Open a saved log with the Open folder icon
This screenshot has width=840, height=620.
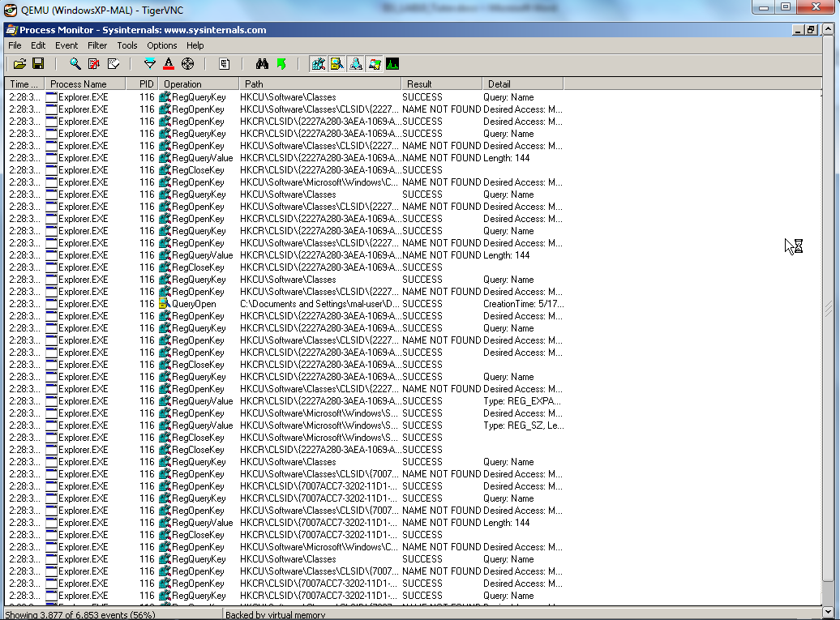coord(19,64)
